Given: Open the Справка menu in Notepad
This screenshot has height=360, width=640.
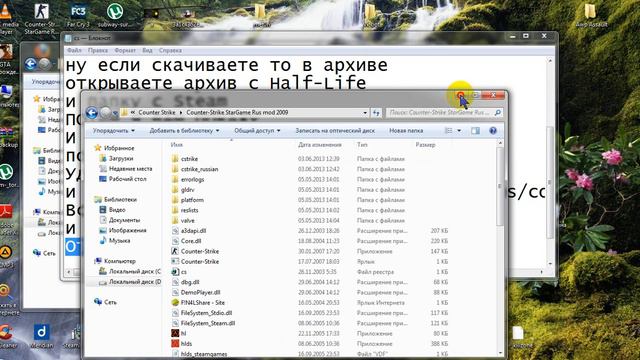Looking at the screenshot, I should tap(170, 51).
